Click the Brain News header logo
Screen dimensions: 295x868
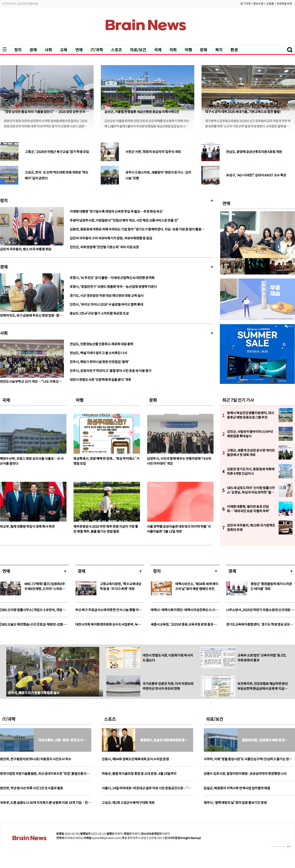[145, 25]
